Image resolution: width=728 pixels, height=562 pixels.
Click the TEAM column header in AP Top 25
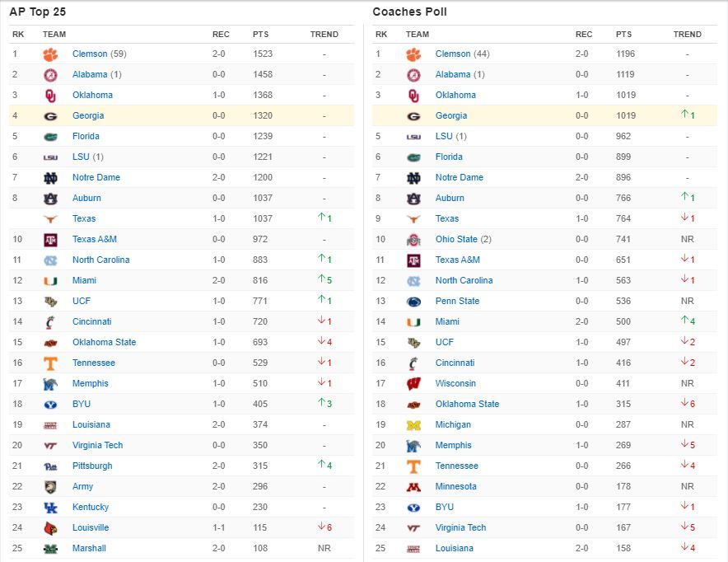pyautogui.click(x=54, y=35)
